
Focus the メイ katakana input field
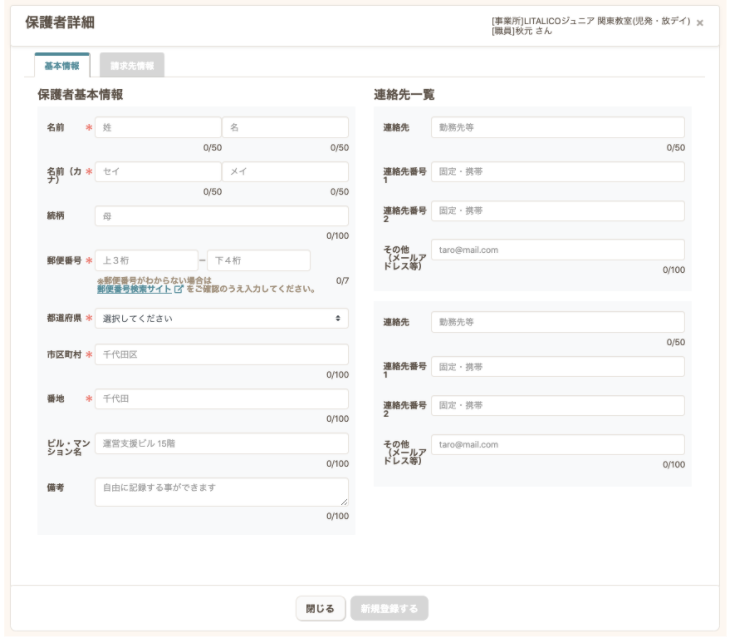(x=285, y=172)
